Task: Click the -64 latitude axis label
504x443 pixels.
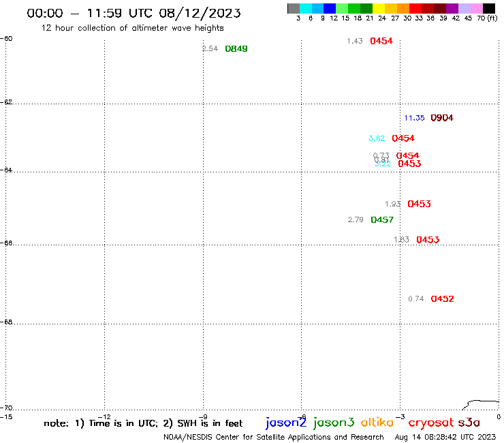Action: [6, 170]
